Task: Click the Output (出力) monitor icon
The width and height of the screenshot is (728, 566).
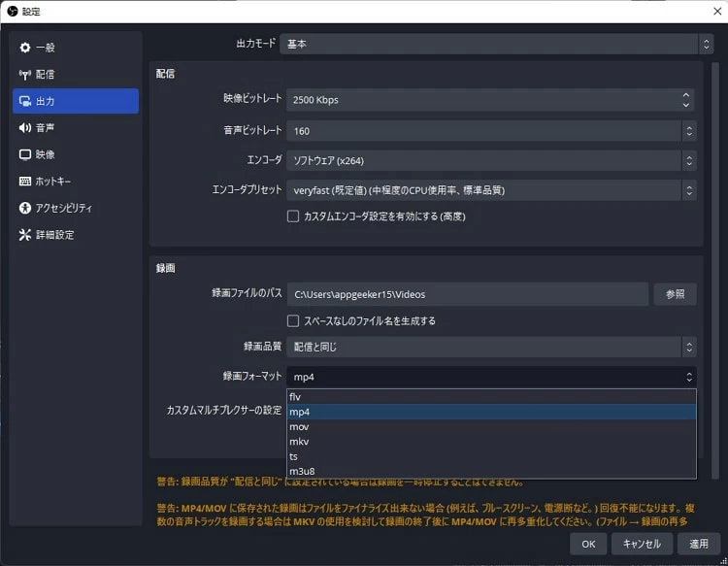Action: [25, 101]
